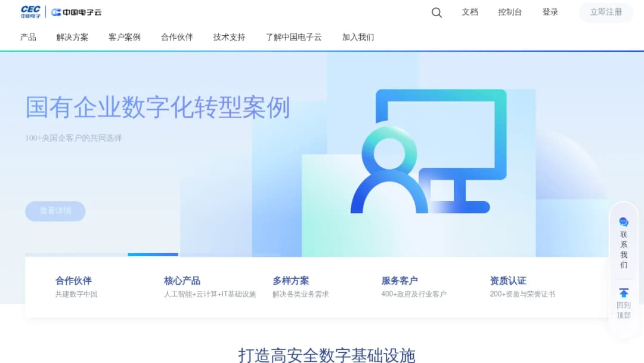Click 回到顶部 arrow icon

tap(624, 293)
